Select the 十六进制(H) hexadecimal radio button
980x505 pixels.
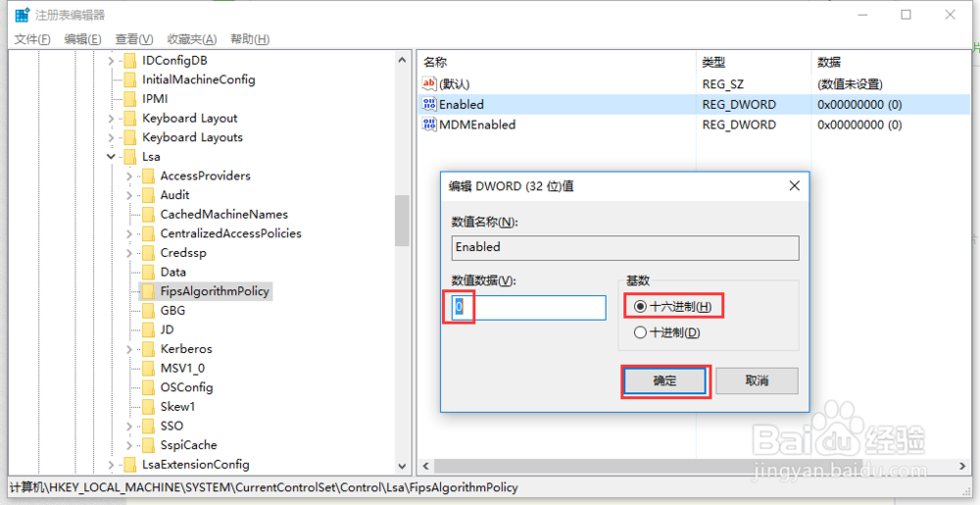[x=640, y=307]
